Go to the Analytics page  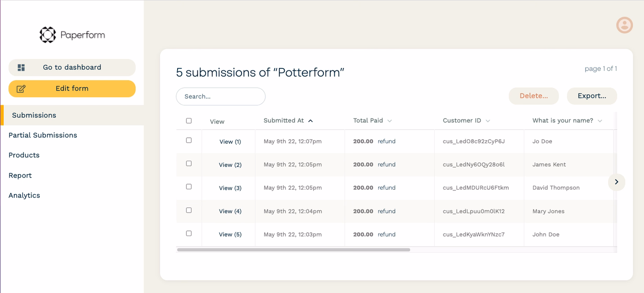coord(24,195)
